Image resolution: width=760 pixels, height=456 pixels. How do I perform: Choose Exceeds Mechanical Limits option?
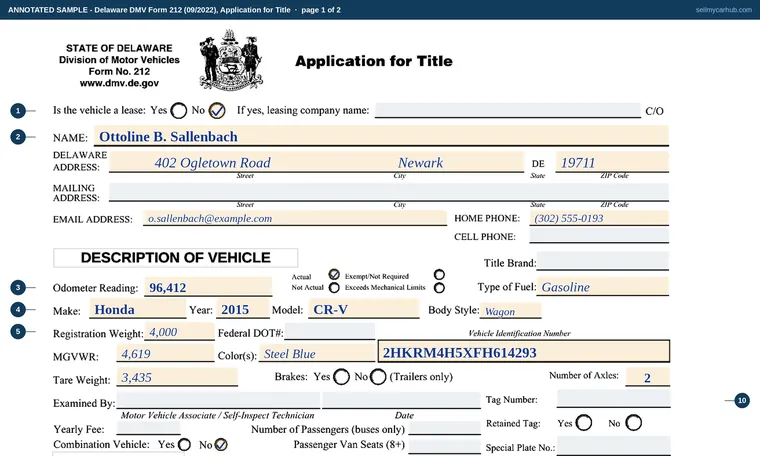coord(439,287)
